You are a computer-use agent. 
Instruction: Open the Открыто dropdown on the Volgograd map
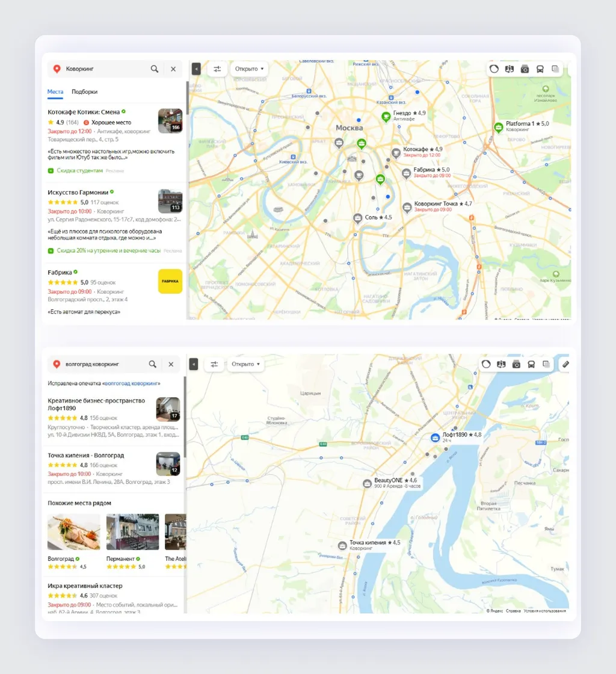click(245, 364)
